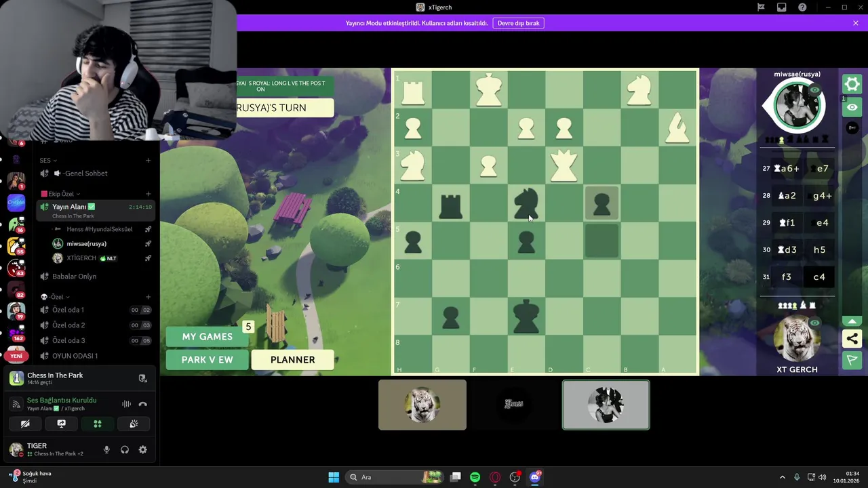Click the Windows Start button
This screenshot has width=868, height=488.
pos(334,477)
